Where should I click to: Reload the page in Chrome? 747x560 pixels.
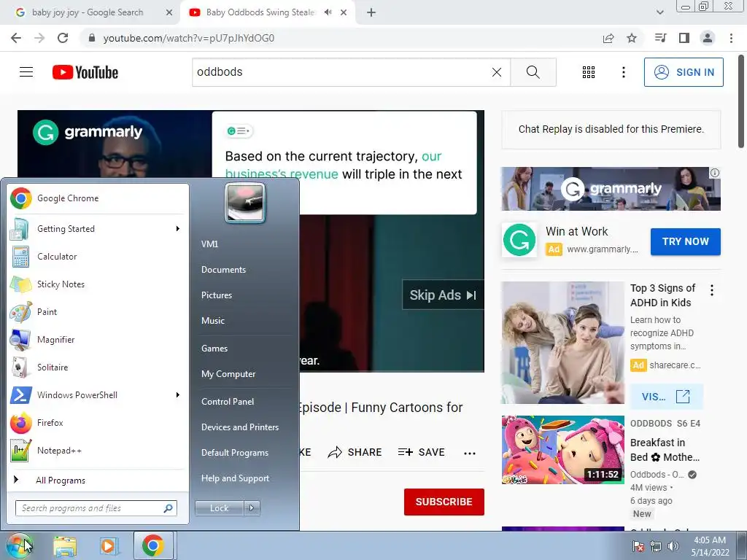[x=63, y=38]
